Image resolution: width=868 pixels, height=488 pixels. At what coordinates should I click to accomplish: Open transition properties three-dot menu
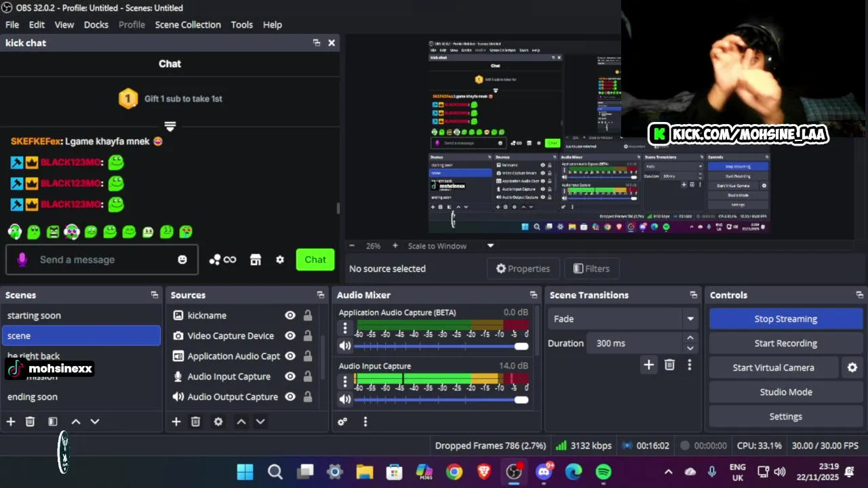[690, 365]
